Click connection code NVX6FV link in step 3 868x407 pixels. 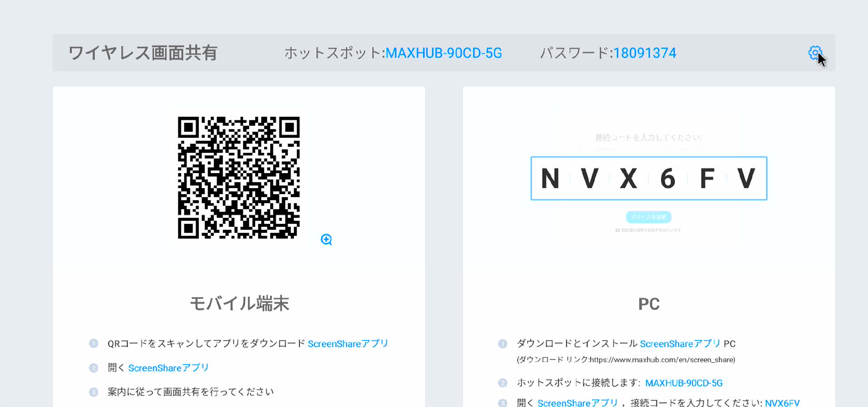click(x=782, y=402)
